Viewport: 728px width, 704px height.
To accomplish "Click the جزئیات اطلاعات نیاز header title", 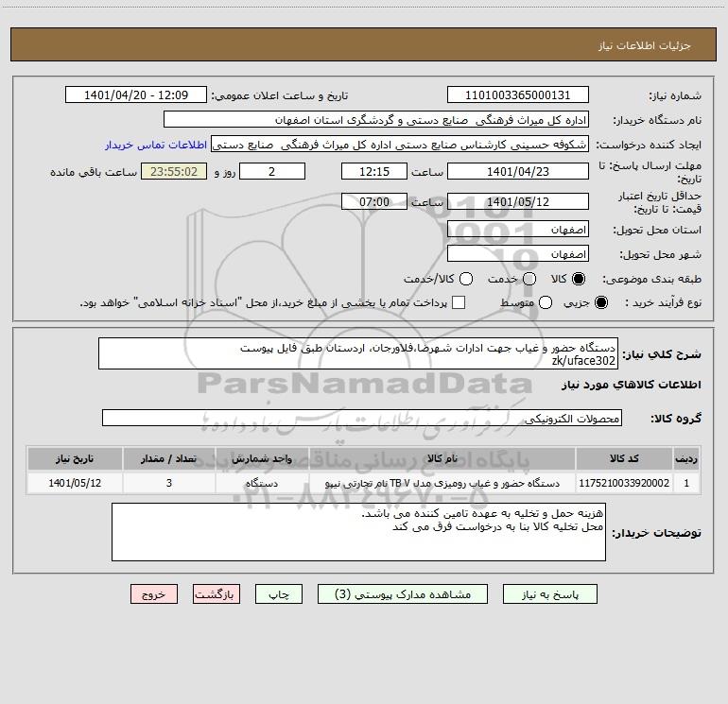I will click(645, 45).
